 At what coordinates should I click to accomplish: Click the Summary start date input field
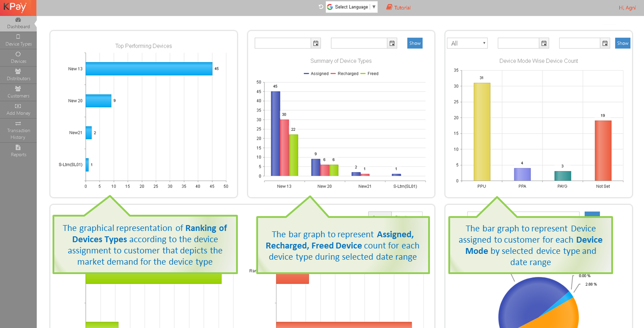[x=283, y=43]
